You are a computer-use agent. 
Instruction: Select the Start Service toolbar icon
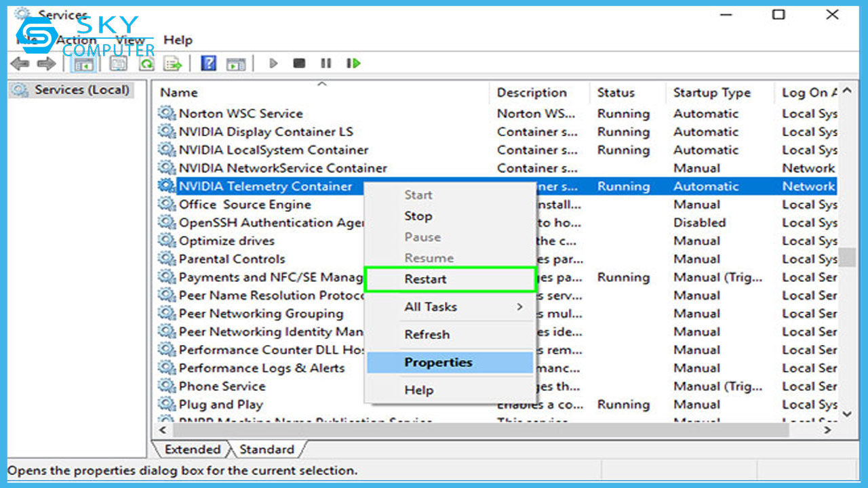click(x=273, y=63)
